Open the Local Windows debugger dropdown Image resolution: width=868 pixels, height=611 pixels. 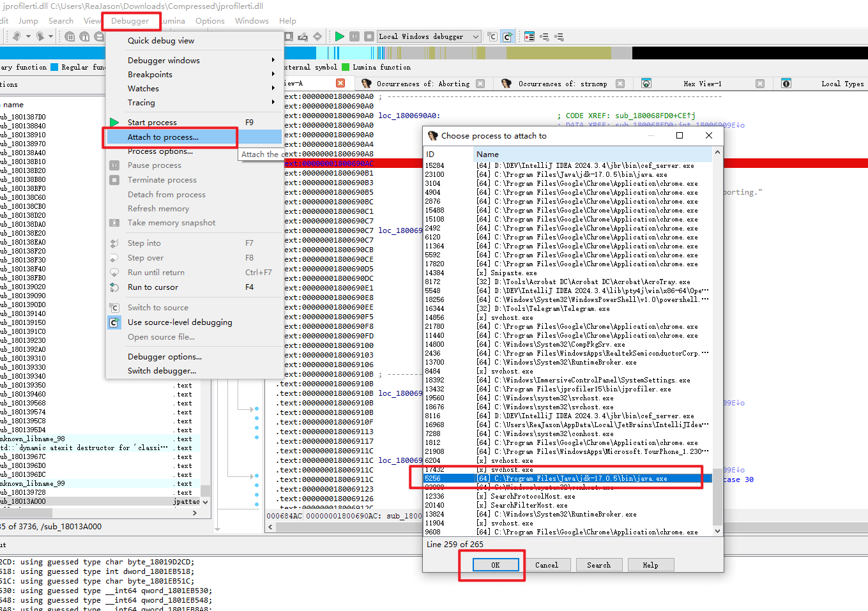tap(429, 36)
